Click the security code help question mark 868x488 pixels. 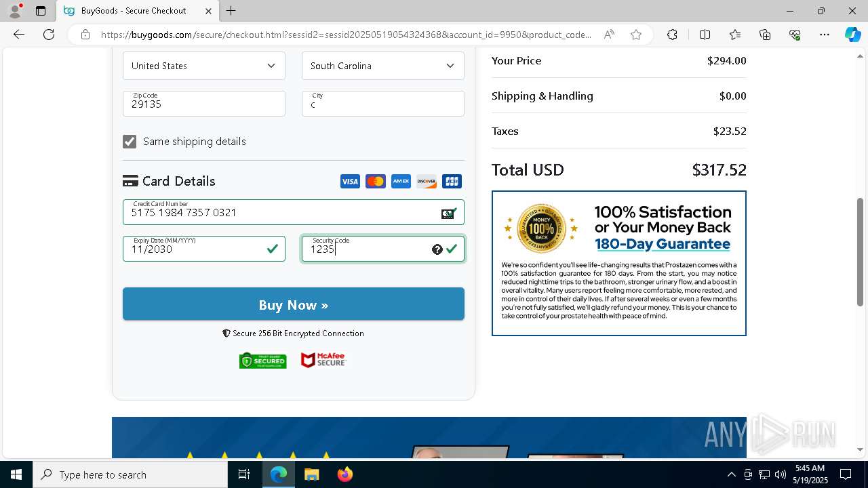437,249
